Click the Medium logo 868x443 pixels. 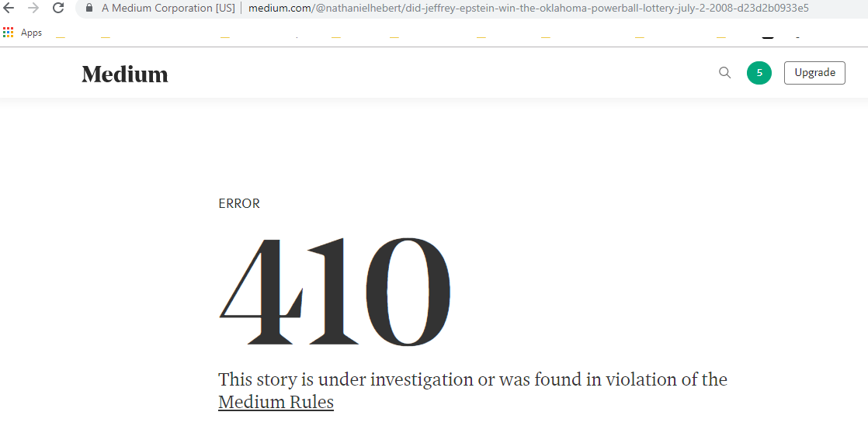click(x=125, y=74)
